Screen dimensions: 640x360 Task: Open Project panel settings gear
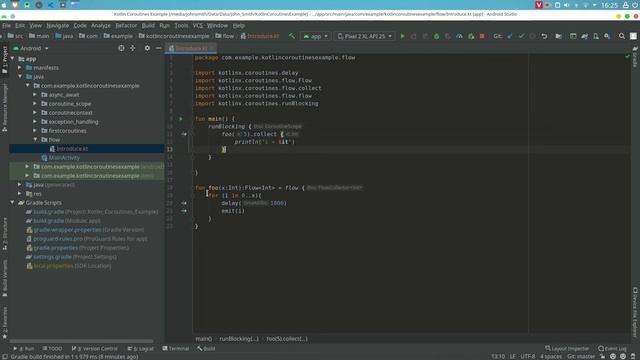(x=147, y=48)
